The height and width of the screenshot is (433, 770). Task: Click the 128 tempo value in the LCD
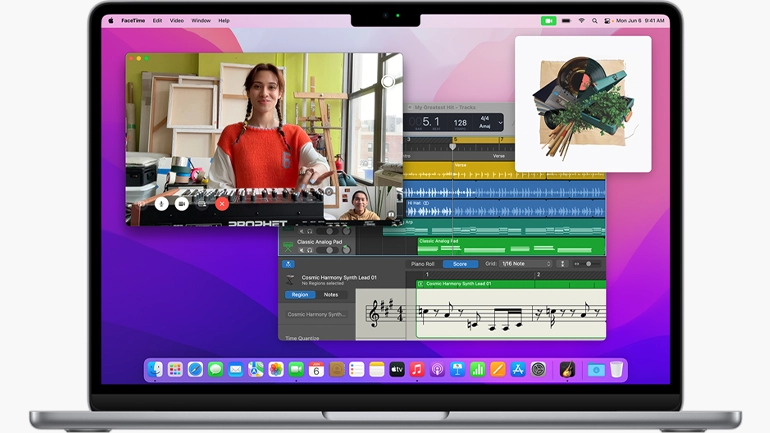[460, 123]
